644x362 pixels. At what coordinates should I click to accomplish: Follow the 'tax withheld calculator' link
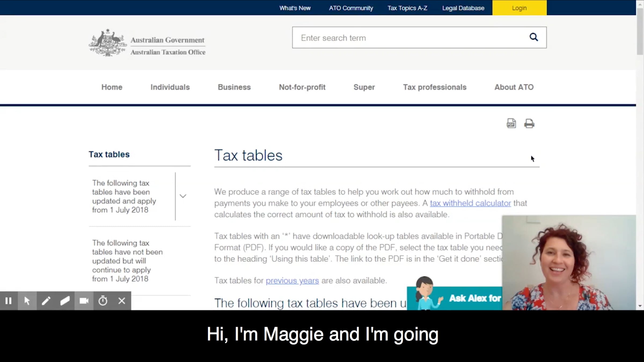[470, 203]
